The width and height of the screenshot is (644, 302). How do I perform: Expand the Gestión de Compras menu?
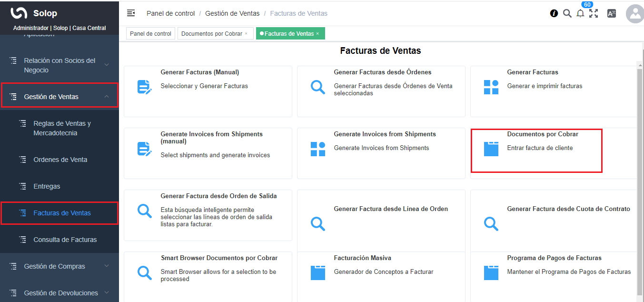pos(107,266)
